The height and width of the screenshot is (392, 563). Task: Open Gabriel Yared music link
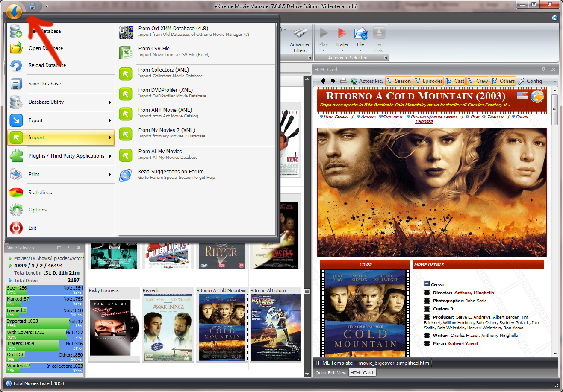[x=463, y=343]
